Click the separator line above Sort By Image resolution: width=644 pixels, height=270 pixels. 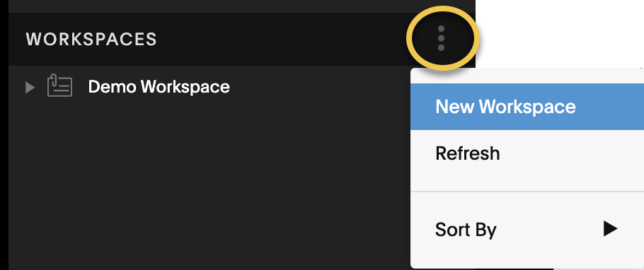527,192
